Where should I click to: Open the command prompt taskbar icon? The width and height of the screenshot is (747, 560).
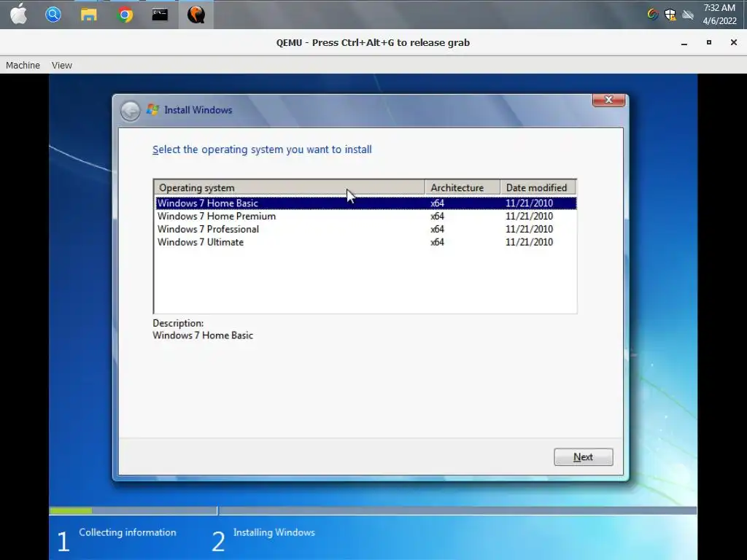click(160, 15)
